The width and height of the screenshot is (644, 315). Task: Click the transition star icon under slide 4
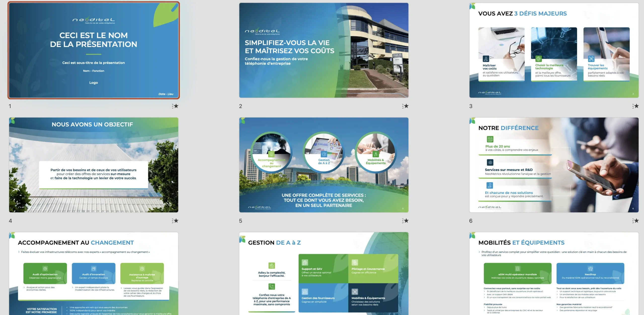[175, 221]
